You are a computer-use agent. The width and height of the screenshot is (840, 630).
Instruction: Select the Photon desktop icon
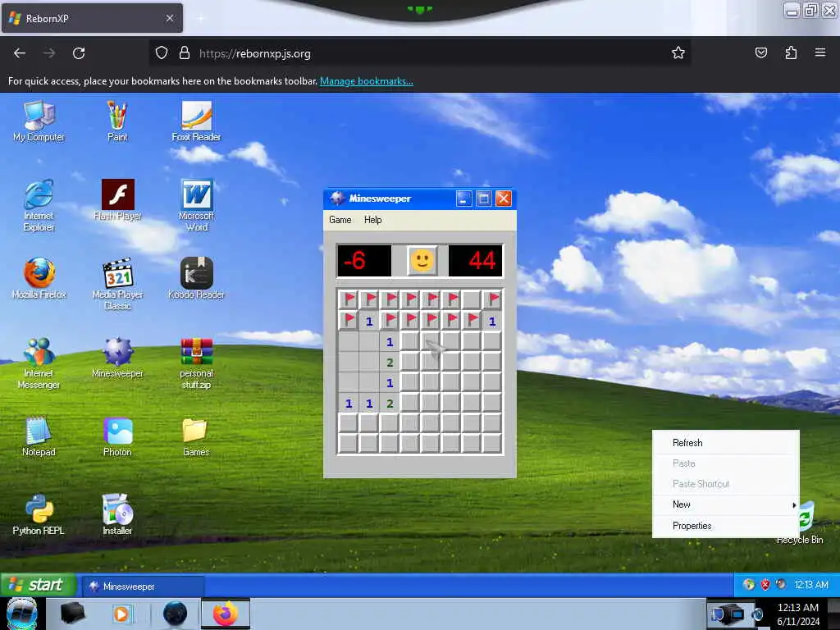coord(117,436)
